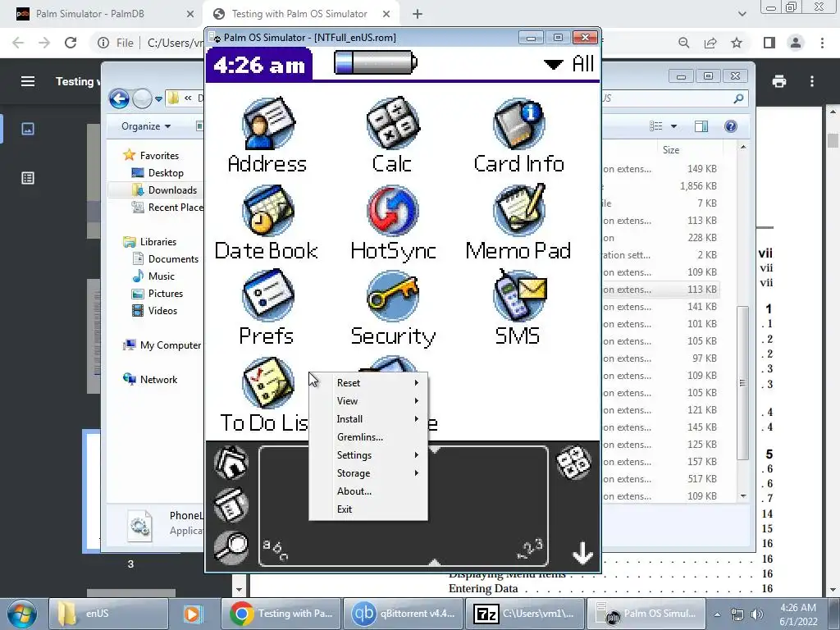The width and height of the screenshot is (840, 630).
Task: Tap the Calculator silkscreen button
Action: pyautogui.click(x=573, y=463)
